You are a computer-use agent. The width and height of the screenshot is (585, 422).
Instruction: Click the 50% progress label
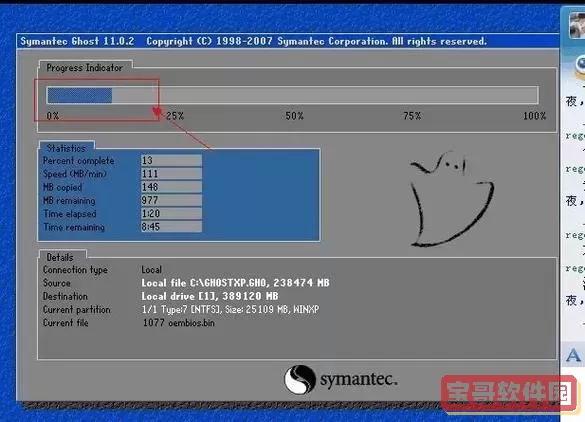[294, 116]
